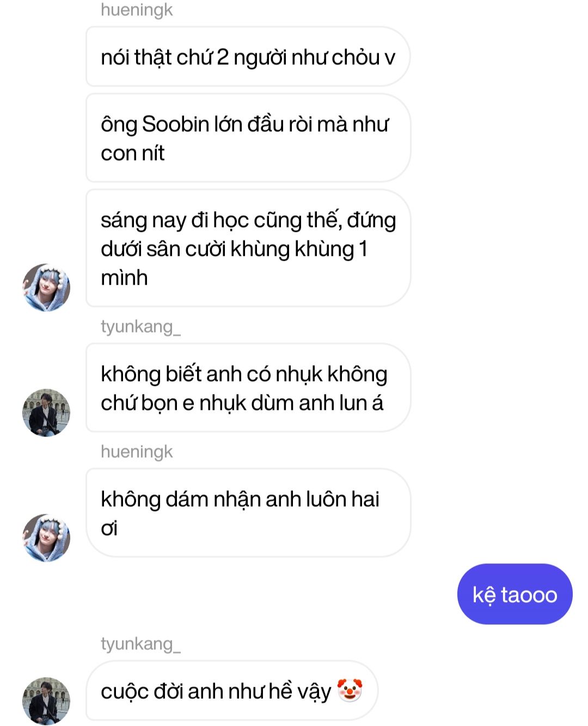This screenshot has width=588, height=726.
Task: Open hueningk username label at top of chat
Action: [137, 10]
